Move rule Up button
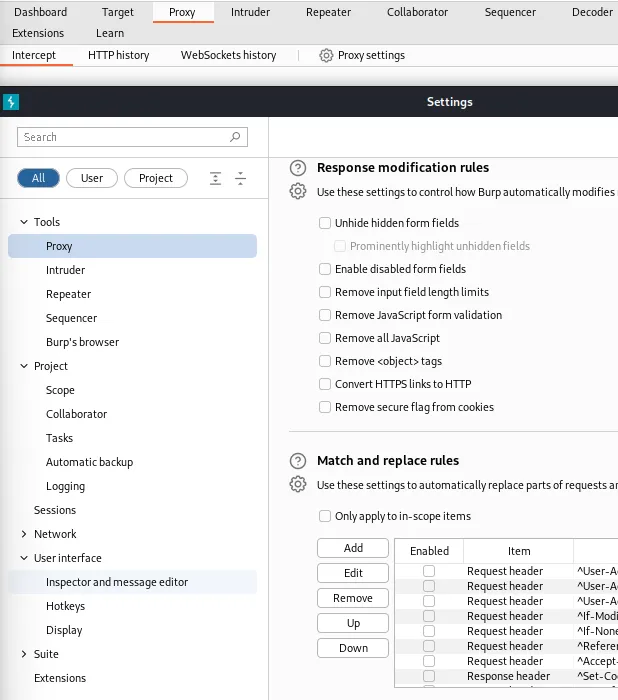 click(x=353, y=623)
